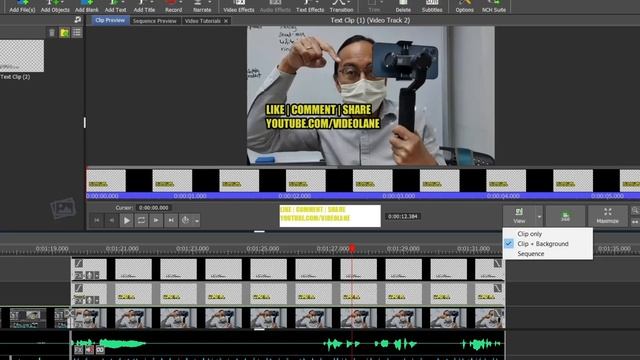Screen dimensions: 640x360
Task: Start the Record tool
Action: click(x=173, y=7)
